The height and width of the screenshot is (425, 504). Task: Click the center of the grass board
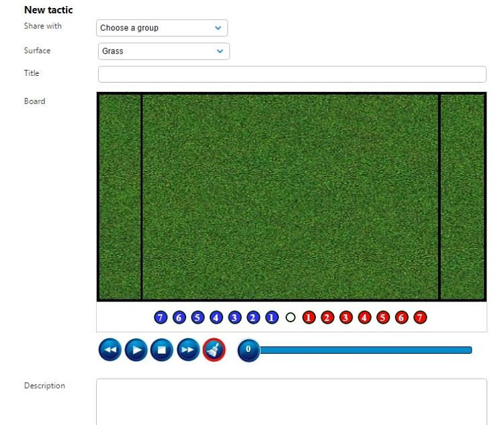coord(292,197)
